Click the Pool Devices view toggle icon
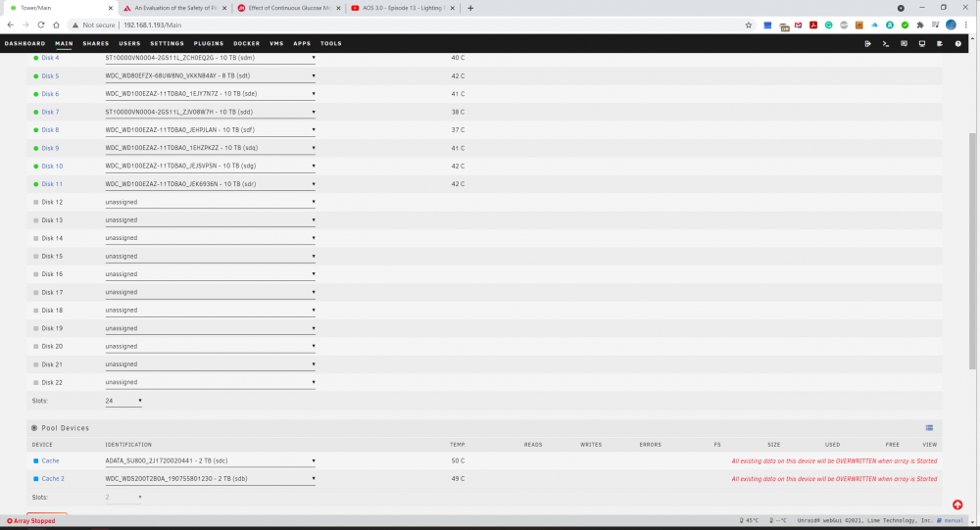Viewport: 980px width, 530px height. [929, 428]
